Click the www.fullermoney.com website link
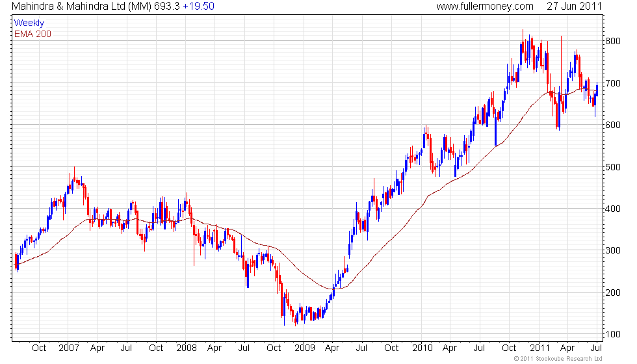637x364 pixels. pyautogui.click(x=484, y=6)
